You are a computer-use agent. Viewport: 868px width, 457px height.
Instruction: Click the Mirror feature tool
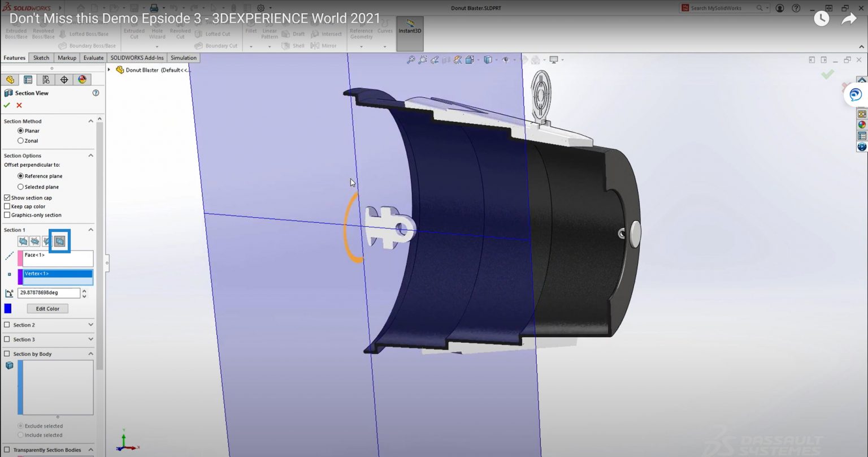click(324, 46)
